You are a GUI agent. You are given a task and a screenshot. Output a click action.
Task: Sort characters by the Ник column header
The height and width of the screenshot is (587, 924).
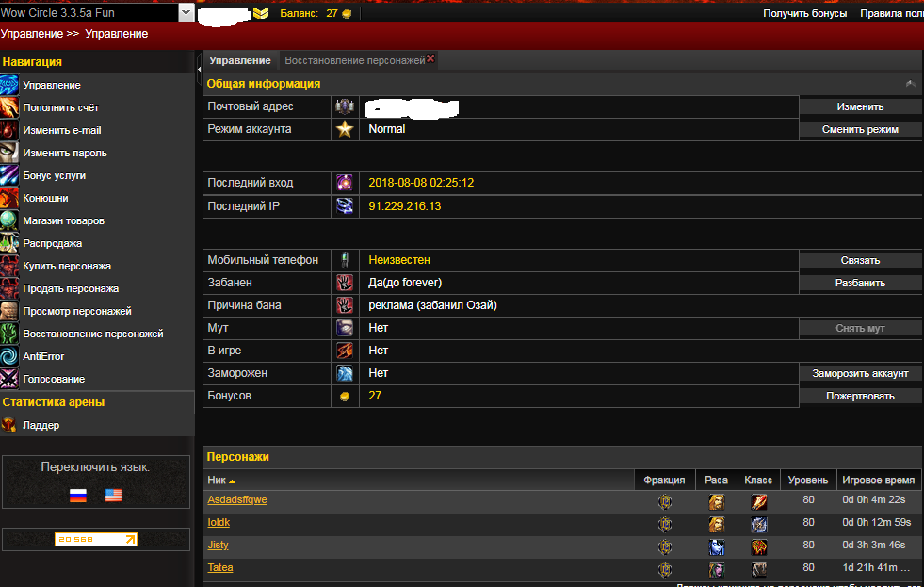click(x=221, y=481)
